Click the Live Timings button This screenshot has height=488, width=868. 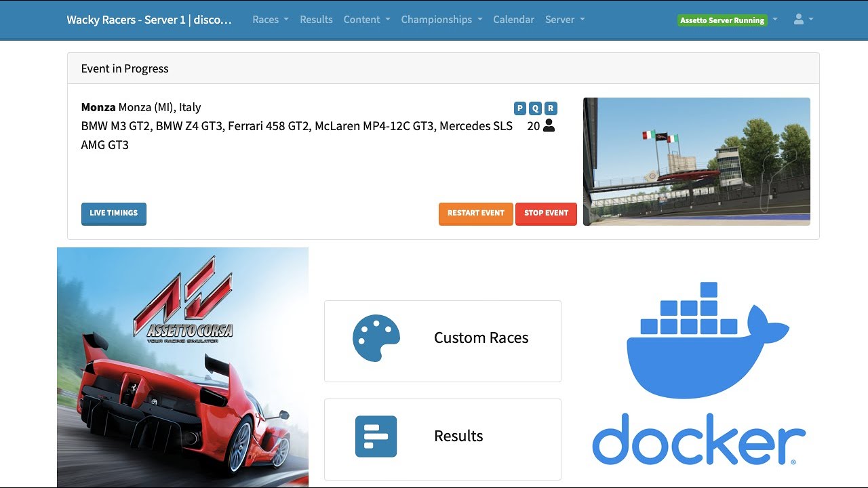point(114,213)
